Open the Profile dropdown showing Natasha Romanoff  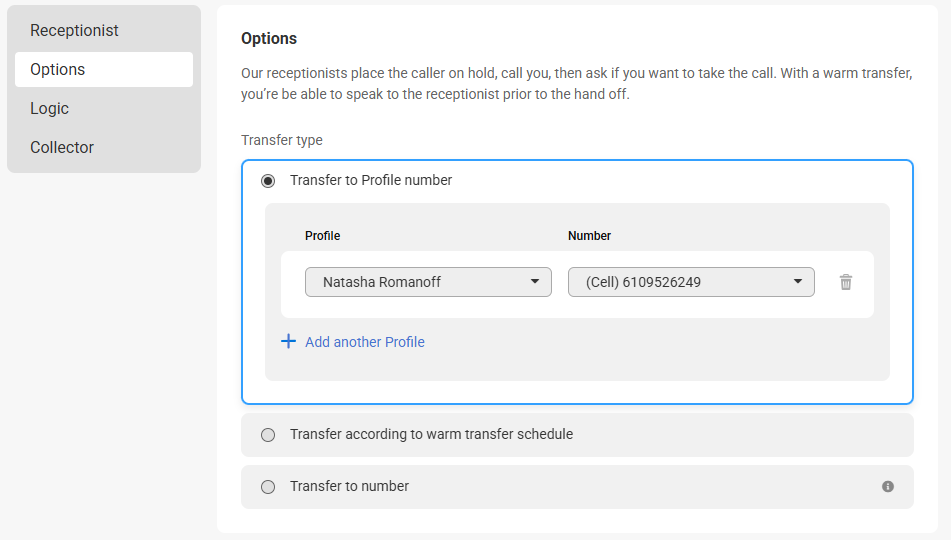428,282
